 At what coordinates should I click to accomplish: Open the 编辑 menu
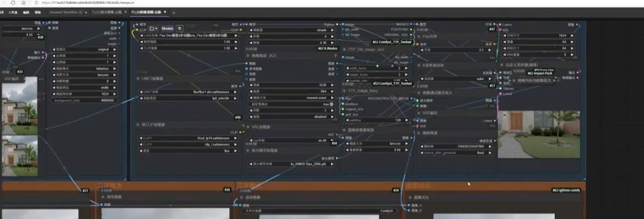click(x=26, y=12)
